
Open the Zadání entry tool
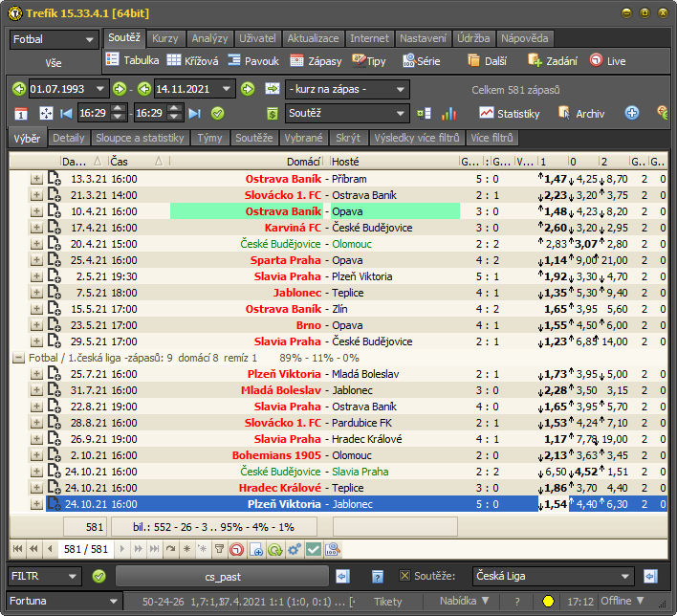click(x=553, y=60)
